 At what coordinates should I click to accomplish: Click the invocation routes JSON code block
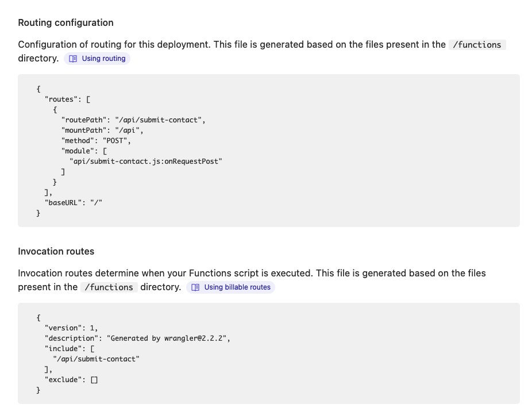(267, 353)
